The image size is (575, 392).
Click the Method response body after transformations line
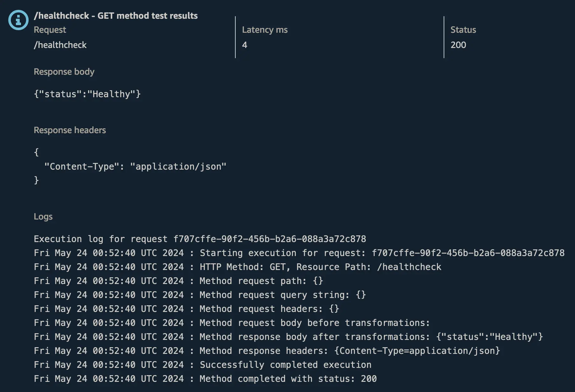pyautogui.click(x=288, y=337)
